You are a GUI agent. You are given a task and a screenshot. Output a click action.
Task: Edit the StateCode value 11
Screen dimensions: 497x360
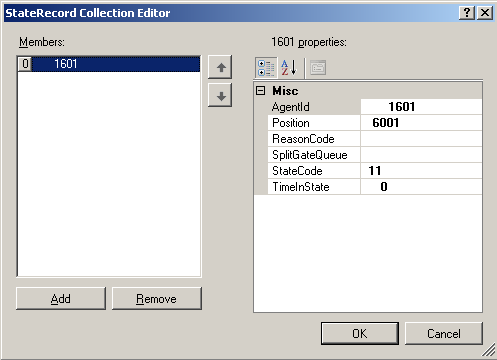(421, 171)
